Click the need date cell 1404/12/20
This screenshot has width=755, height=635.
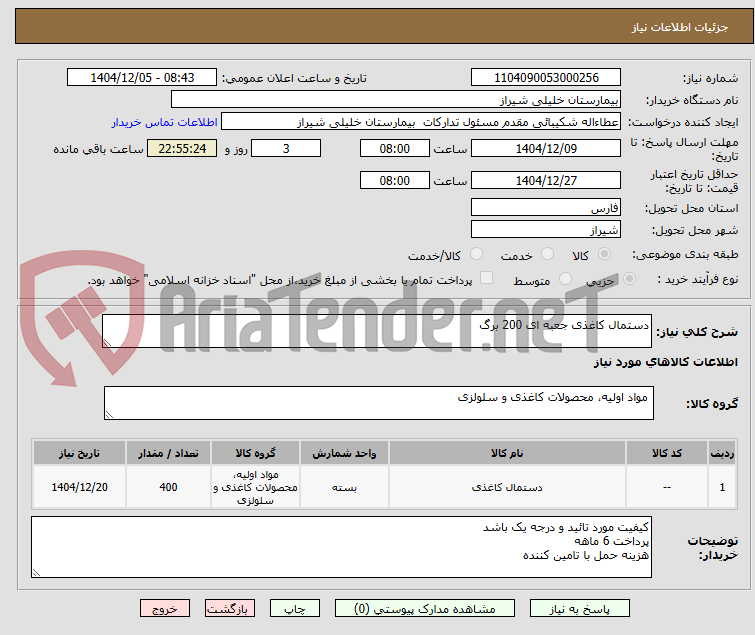click(x=79, y=487)
